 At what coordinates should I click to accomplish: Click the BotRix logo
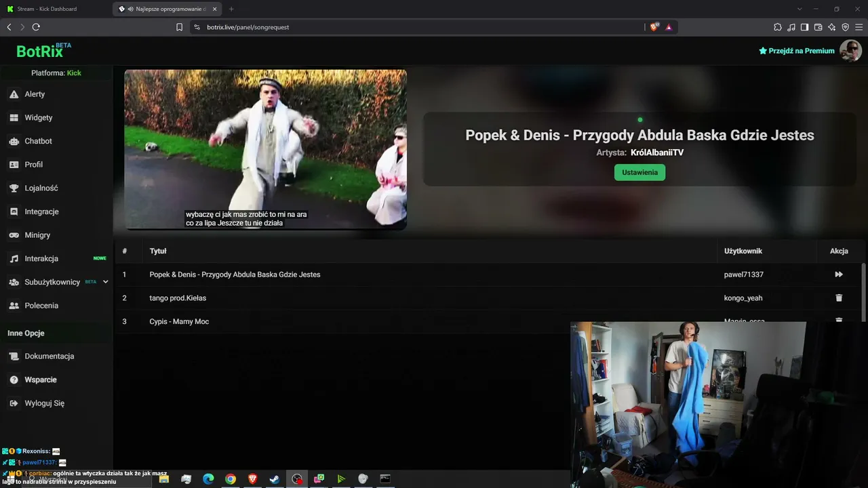(x=44, y=51)
